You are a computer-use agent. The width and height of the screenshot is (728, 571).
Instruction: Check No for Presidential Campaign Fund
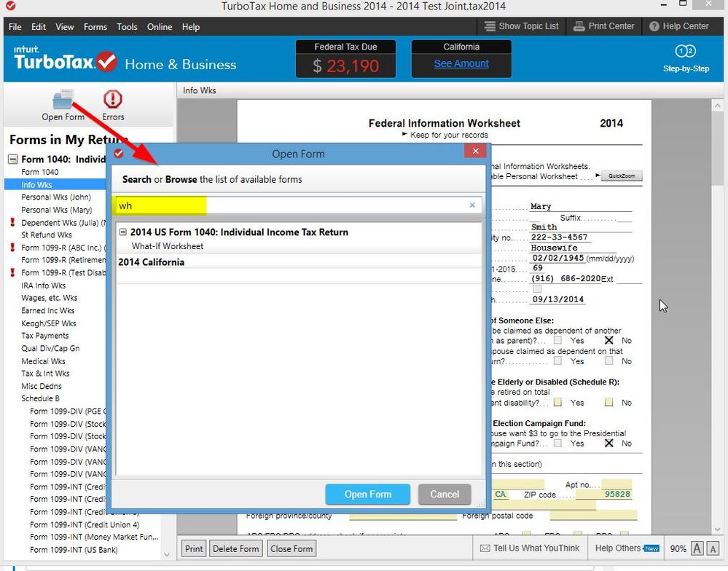point(608,444)
